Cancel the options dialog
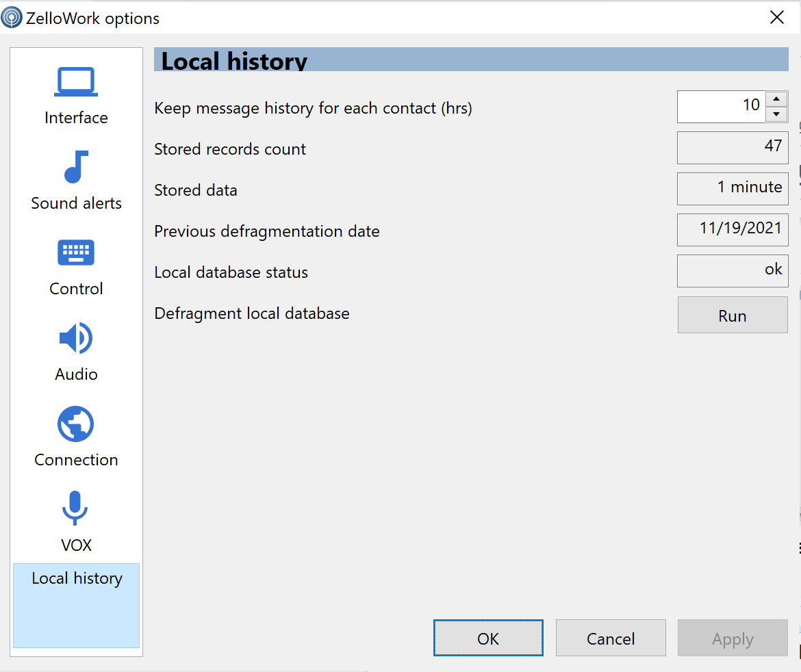Screen dimensions: 801x672 611,638
